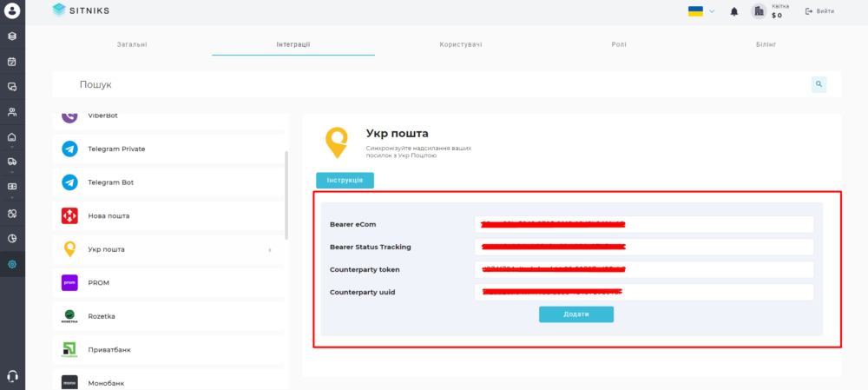The width and height of the screenshot is (868, 390).
Task: Click the Counterparty uuid input field
Action: (x=644, y=292)
